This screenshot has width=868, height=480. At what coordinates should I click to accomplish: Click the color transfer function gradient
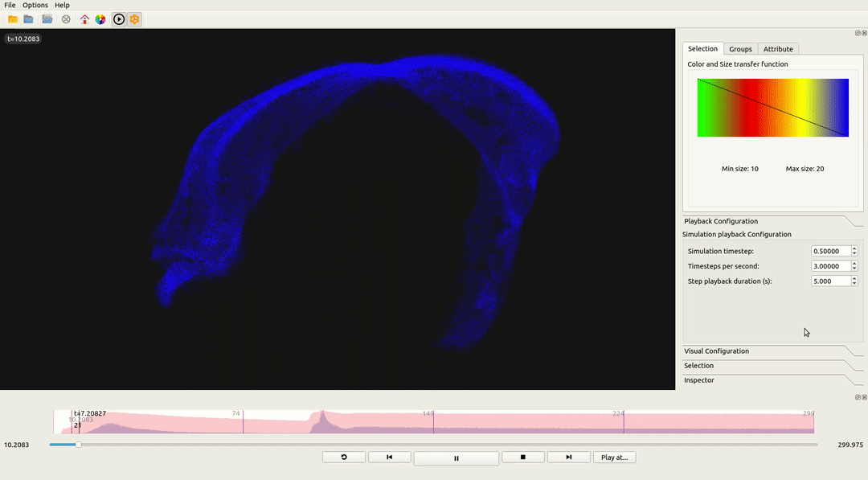pos(772,108)
